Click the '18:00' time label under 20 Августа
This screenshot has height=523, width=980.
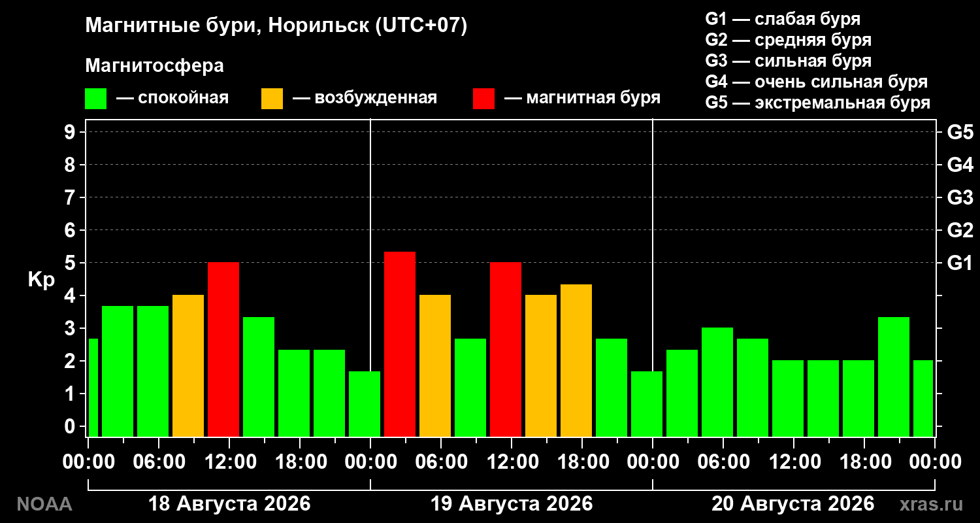pyautogui.click(x=864, y=462)
